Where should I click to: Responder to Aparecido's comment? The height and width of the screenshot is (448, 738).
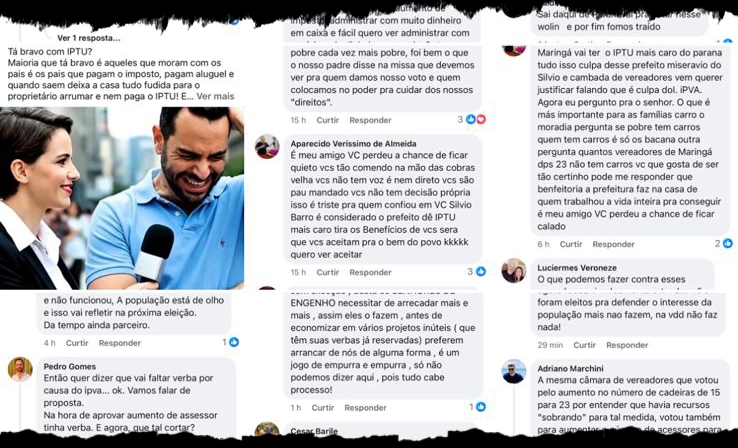(x=370, y=272)
